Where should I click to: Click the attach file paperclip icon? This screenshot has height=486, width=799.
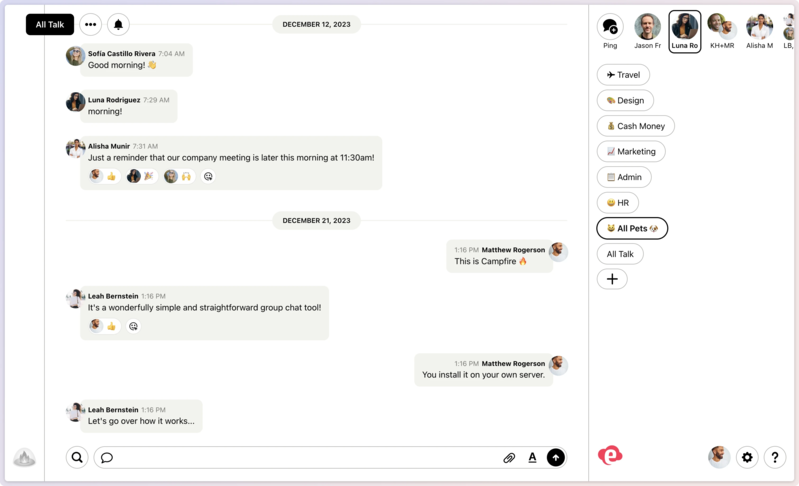[509, 458]
